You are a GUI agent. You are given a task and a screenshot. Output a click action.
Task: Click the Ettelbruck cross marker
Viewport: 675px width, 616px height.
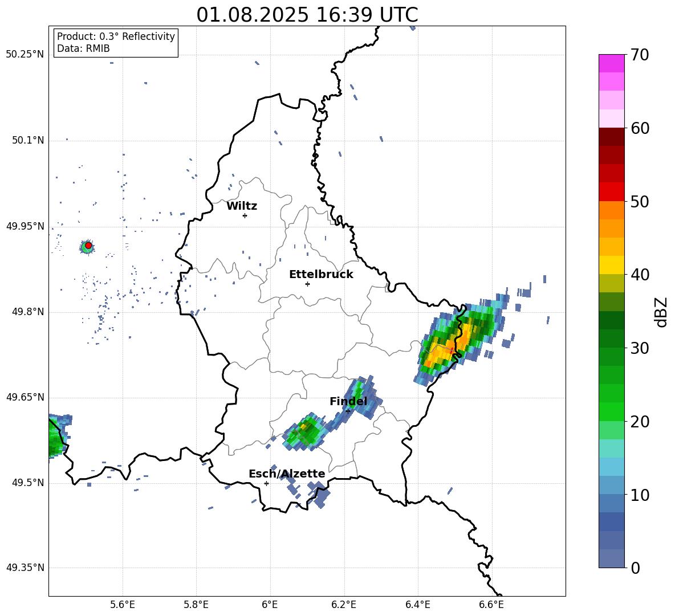click(x=307, y=284)
